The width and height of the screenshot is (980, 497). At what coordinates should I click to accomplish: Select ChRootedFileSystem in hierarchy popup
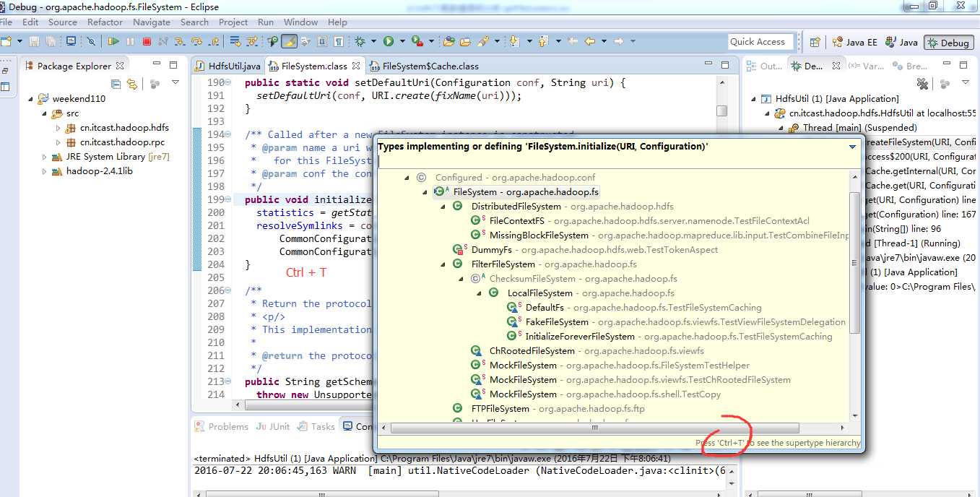(532, 351)
